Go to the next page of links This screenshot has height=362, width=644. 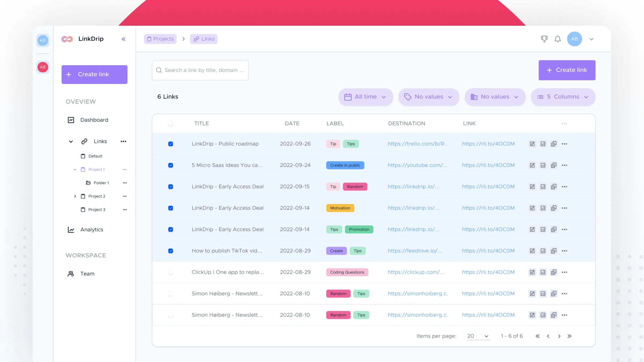click(559, 336)
